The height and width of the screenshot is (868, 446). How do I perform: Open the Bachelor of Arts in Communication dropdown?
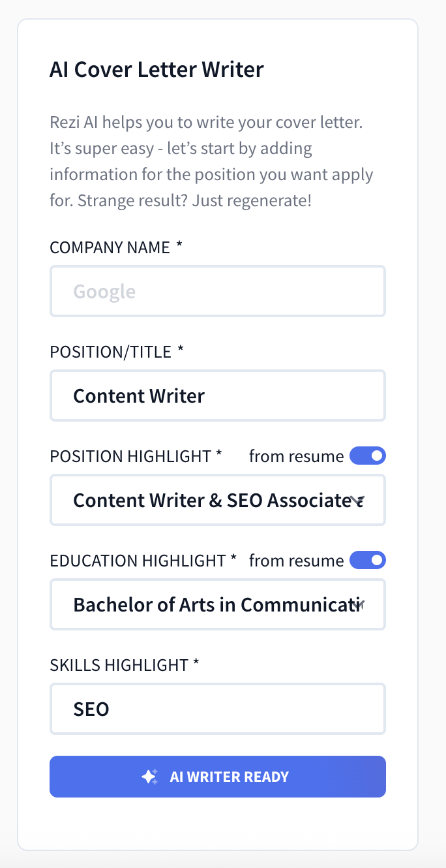[218, 604]
